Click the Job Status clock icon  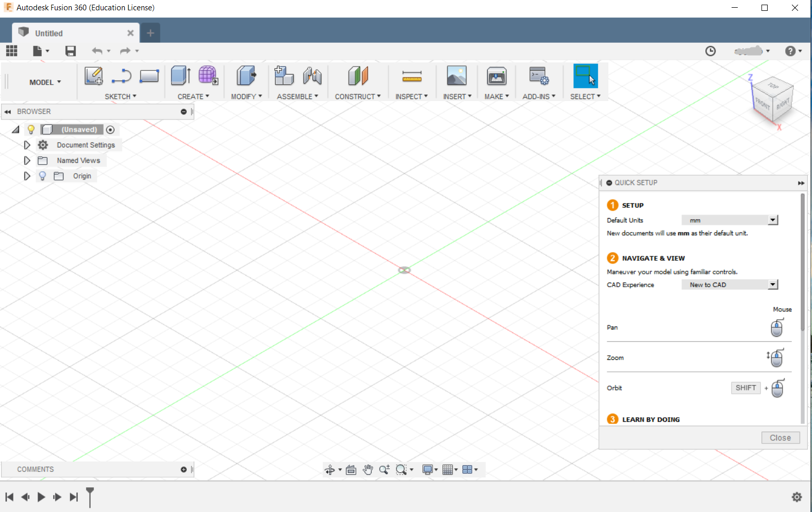tap(710, 51)
